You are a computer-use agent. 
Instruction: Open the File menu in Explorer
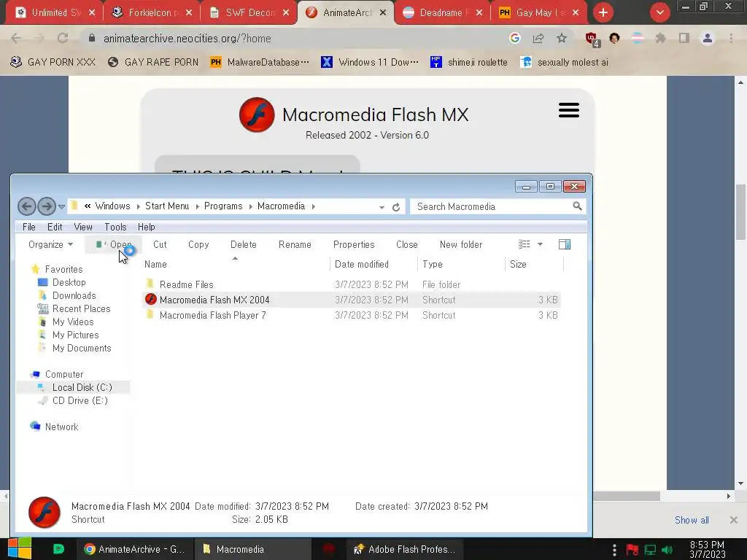click(x=29, y=227)
